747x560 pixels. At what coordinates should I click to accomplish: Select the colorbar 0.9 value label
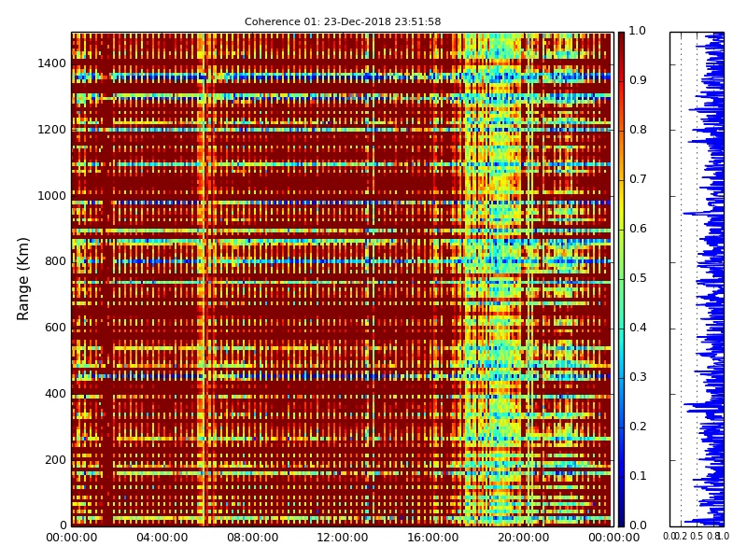tap(637, 81)
